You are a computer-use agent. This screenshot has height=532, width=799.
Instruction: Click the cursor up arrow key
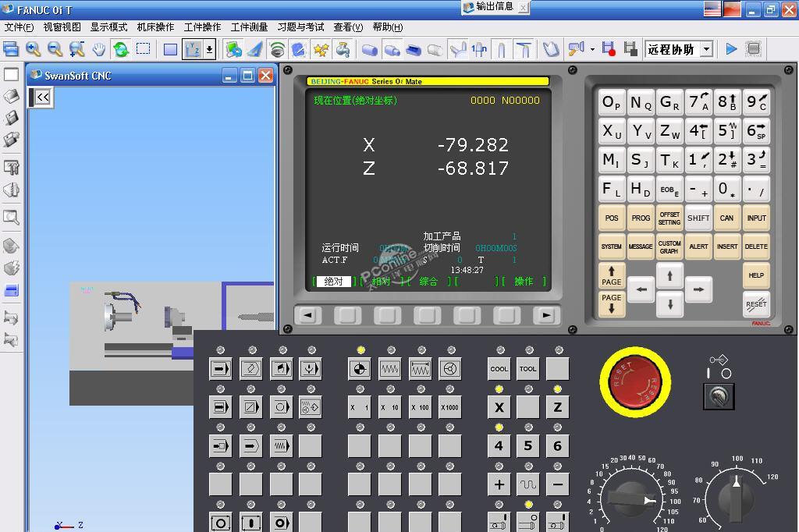coord(669,275)
